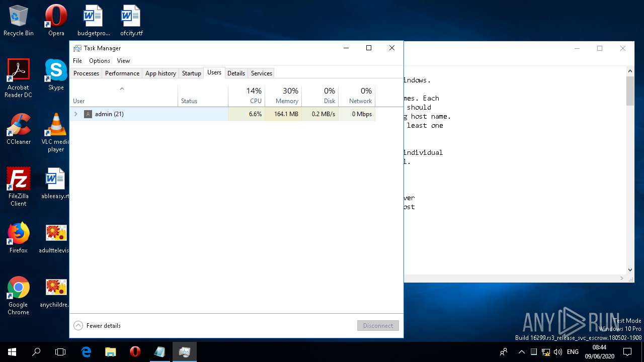Switch to the Details tab

[x=236, y=73]
